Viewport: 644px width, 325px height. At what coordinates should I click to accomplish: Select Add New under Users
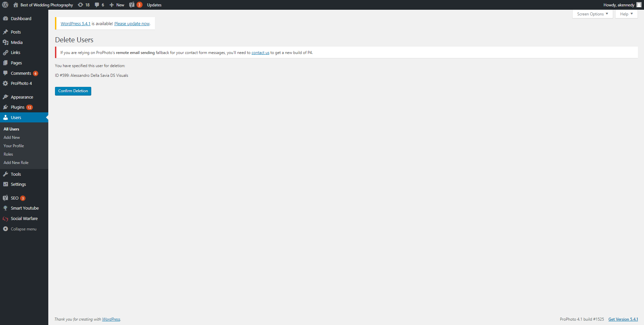point(12,138)
